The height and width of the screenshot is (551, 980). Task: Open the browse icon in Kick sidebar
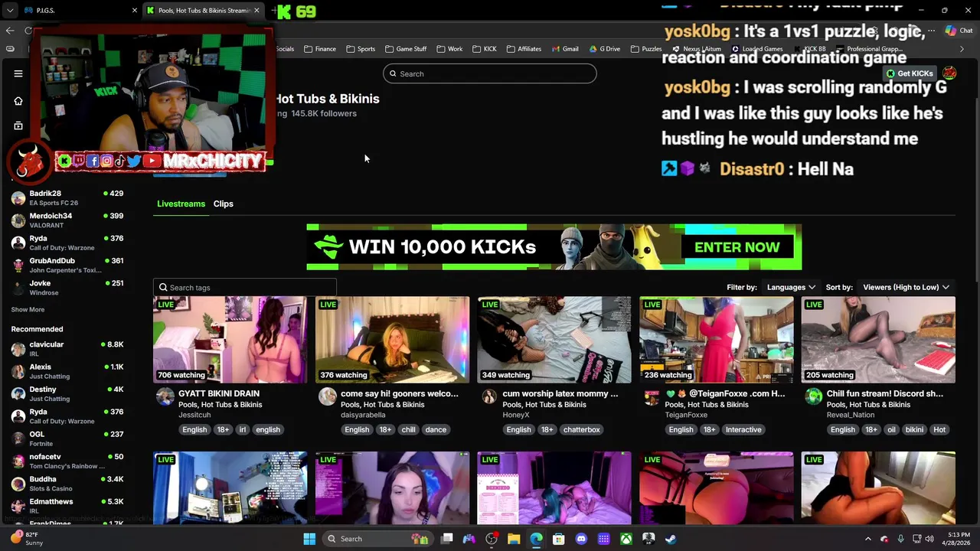(18, 126)
